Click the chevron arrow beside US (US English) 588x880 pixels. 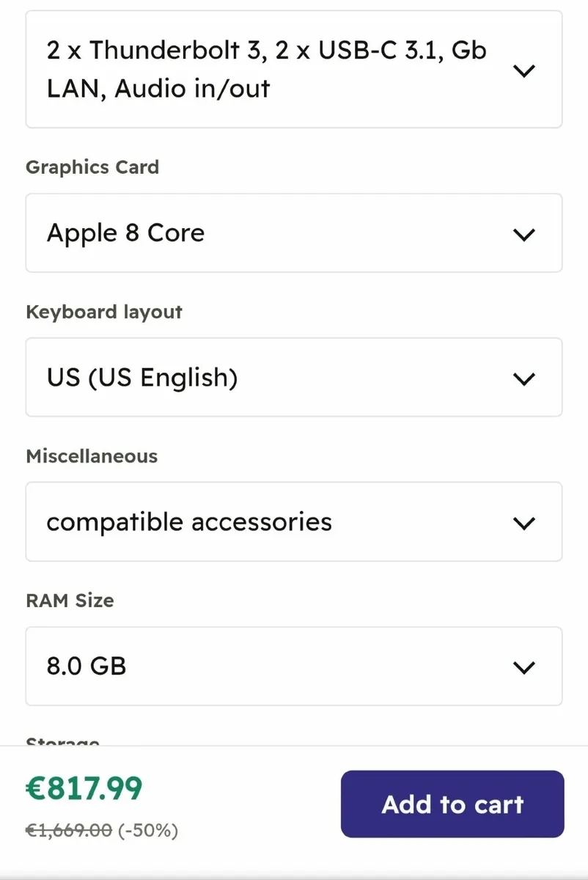pyautogui.click(x=523, y=379)
